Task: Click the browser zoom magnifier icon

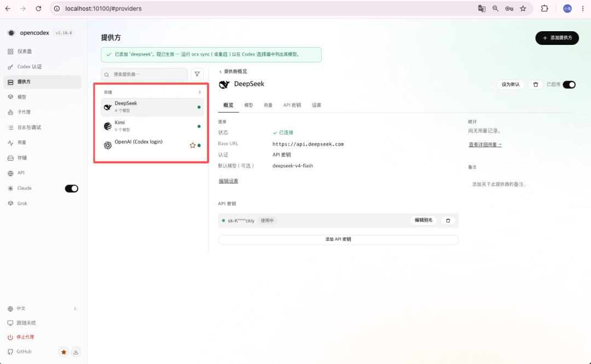Action: tap(496, 8)
